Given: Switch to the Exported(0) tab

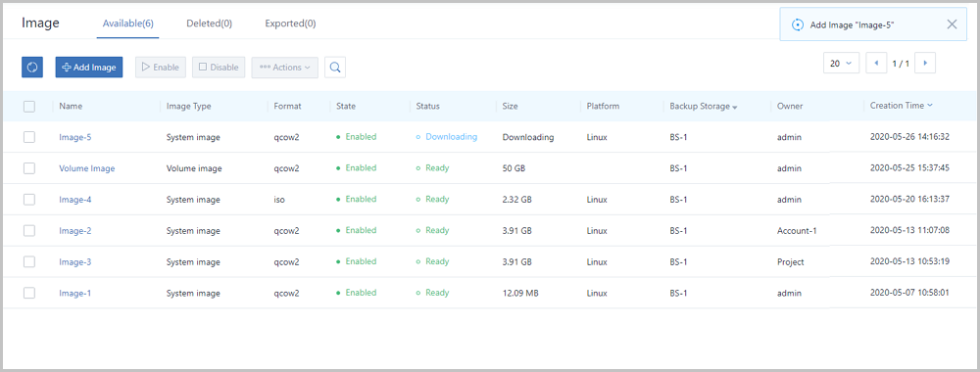Looking at the screenshot, I should tap(290, 23).
